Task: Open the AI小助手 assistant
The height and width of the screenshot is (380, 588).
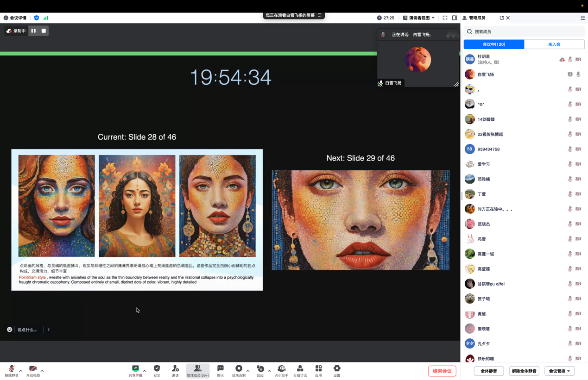Action: [x=281, y=371]
